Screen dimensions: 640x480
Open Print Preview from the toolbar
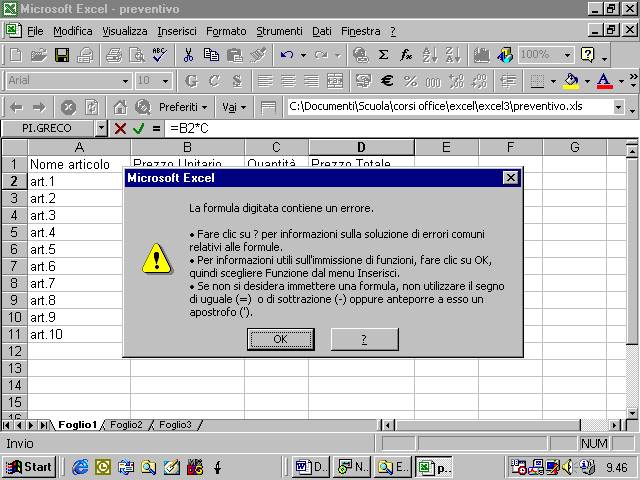click(x=137, y=55)
